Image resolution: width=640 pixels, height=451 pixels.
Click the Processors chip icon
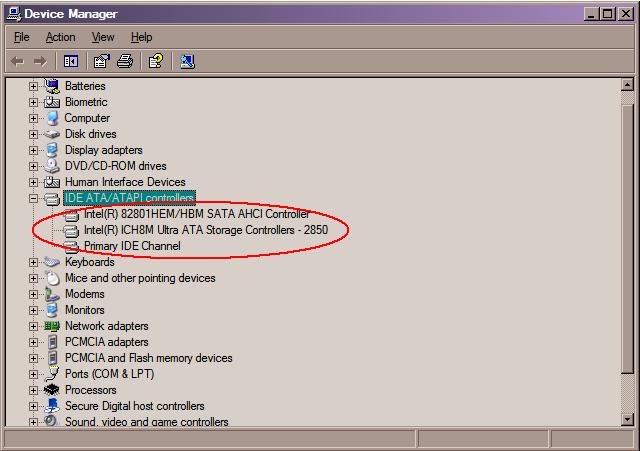[52, 390]
